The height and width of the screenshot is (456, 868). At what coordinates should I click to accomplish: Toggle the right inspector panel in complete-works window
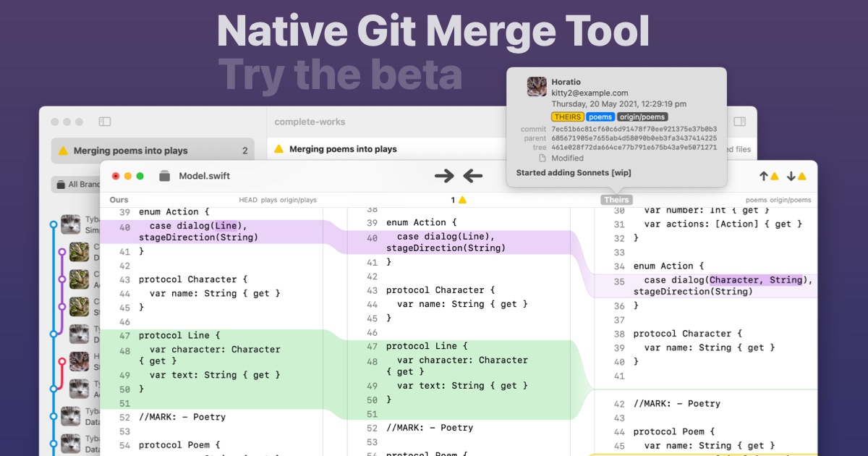pos(739,122)
